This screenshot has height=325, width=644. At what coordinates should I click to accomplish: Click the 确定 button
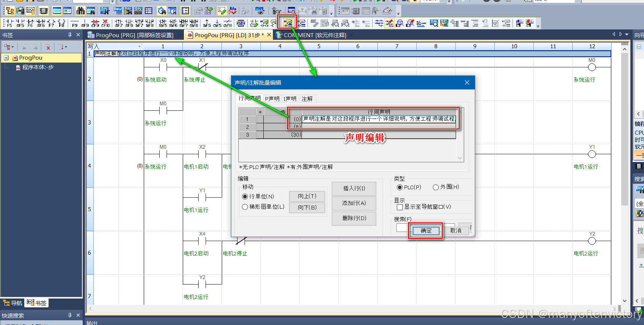pos(426,231)
